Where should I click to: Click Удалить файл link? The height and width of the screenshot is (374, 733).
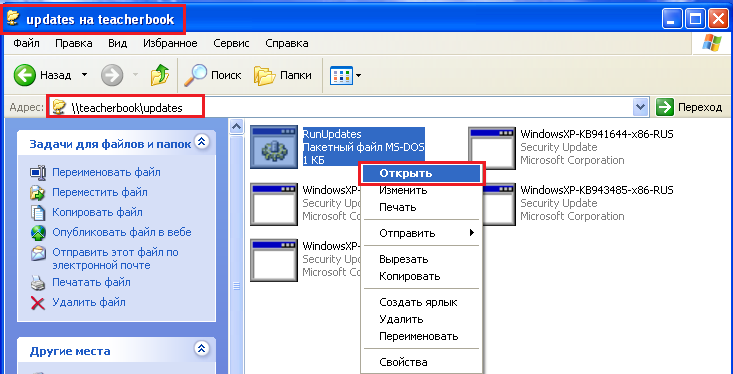89,302
